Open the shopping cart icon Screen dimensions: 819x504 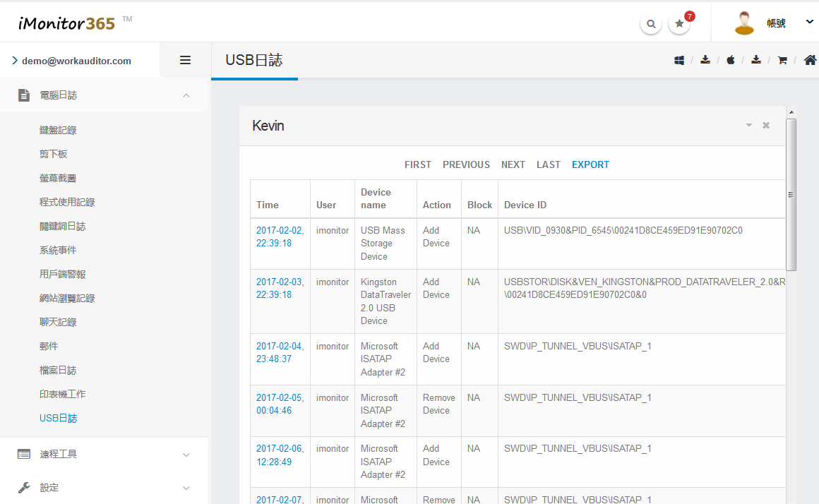coord(782,61)
